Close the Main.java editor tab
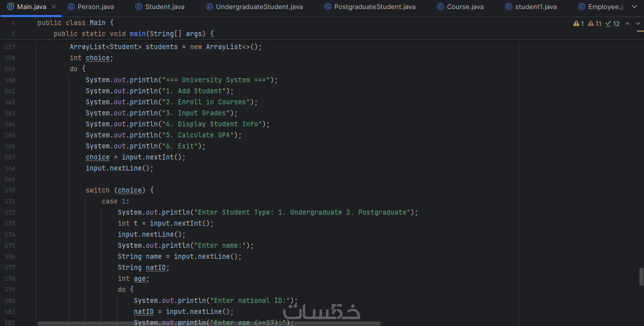644x326 pixels. (x=54, y=7)
